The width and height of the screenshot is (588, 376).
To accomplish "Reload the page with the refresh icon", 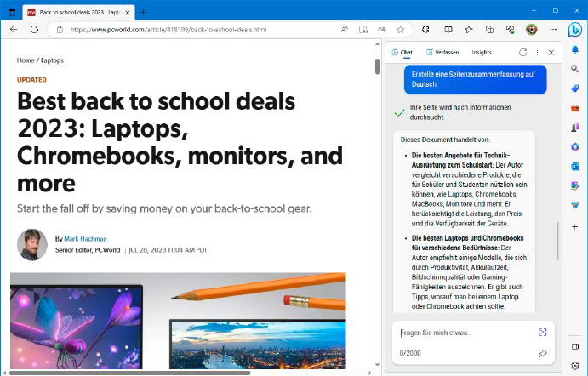I will pos(34,29).
